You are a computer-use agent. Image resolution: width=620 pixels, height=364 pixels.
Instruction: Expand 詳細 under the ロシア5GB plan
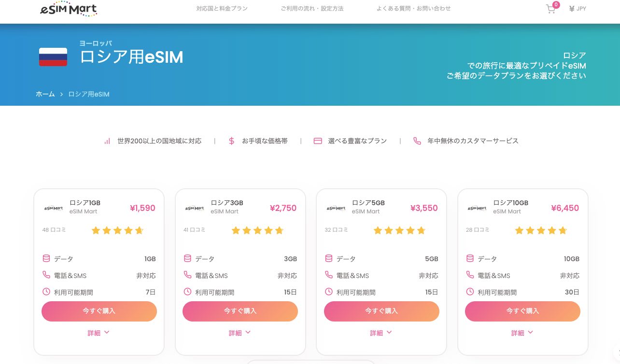click(381, 333)
